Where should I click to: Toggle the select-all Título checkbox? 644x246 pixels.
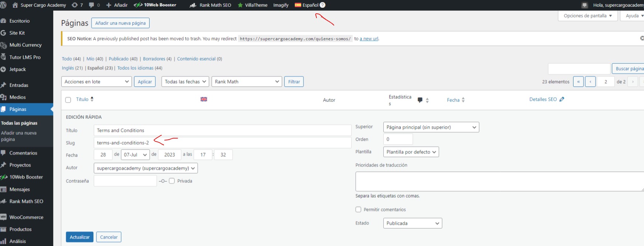[x=68, y=100]
